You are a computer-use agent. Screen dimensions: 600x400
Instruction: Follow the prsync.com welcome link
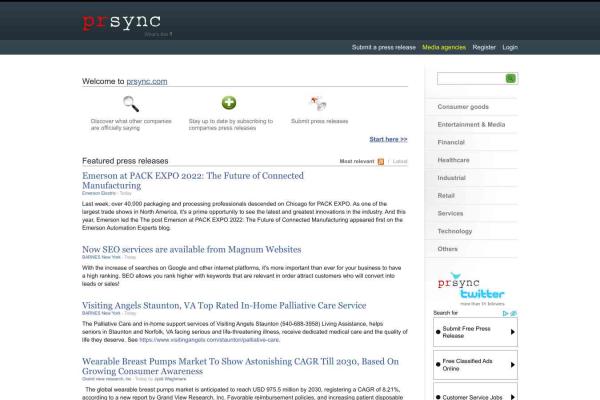(147, 82)
